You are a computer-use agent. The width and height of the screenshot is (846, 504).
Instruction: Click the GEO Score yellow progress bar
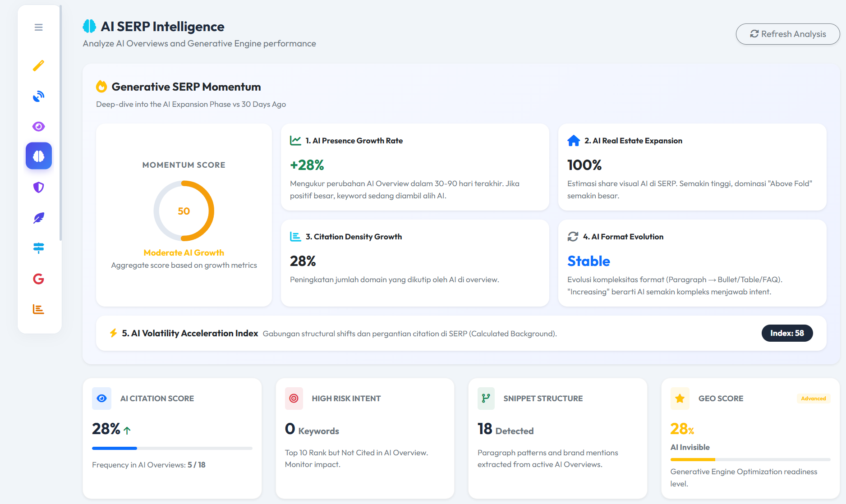pyautogui.click(x=750, y=459)
